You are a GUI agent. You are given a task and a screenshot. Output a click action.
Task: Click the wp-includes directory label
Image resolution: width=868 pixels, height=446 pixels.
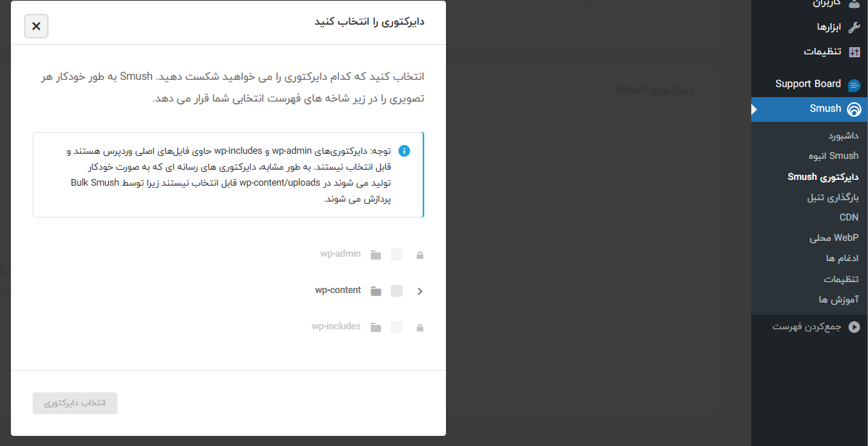336,326
